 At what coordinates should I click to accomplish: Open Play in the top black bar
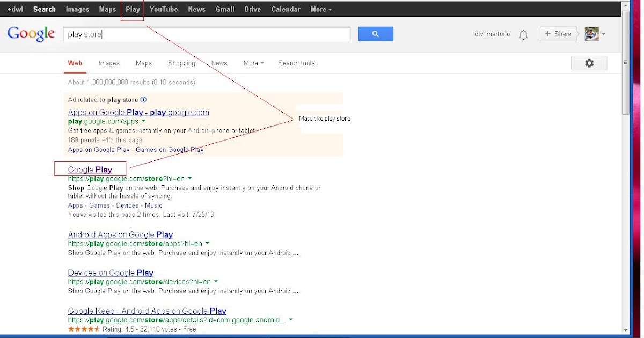coord(133,9)
